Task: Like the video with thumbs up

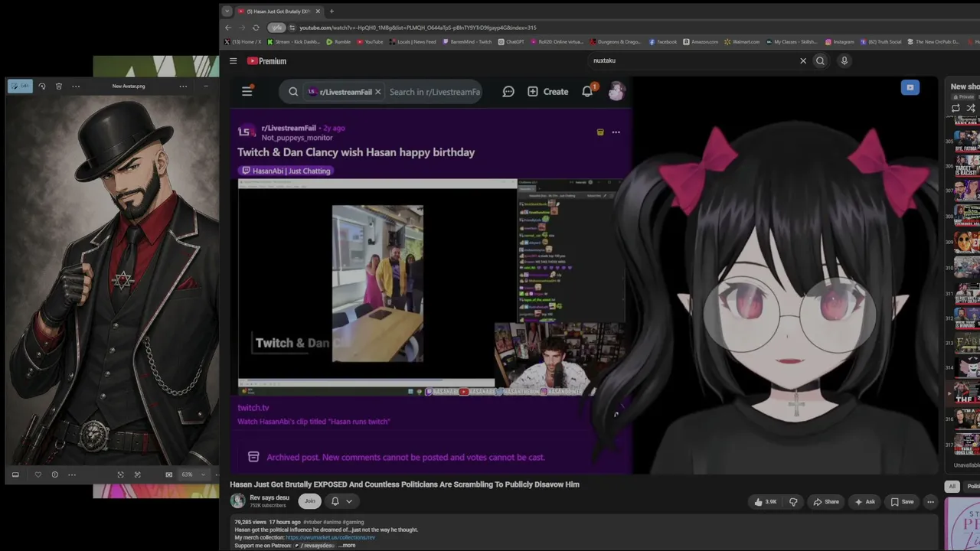Action: (765, 502)
